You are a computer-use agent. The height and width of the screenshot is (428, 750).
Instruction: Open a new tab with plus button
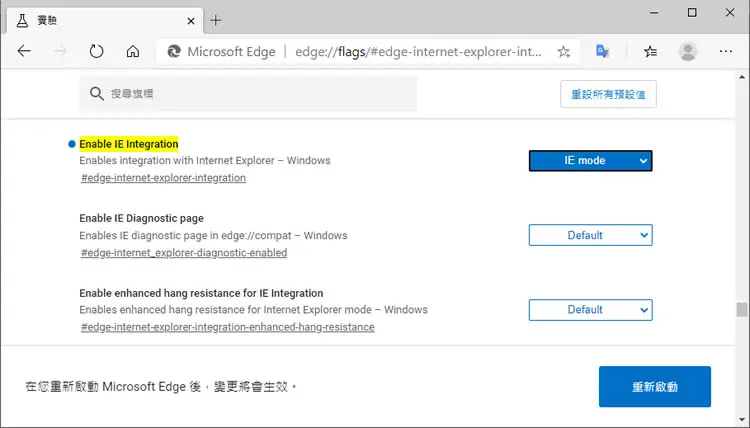click(x=216, y=21)
